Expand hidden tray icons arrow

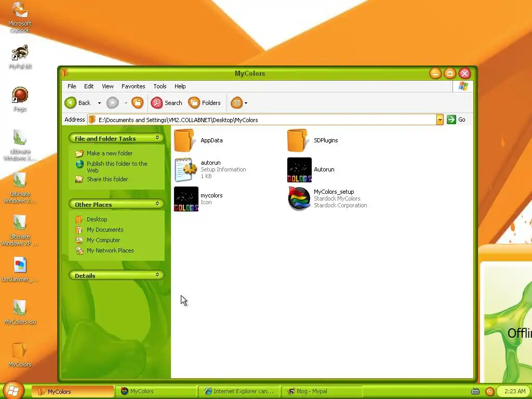(489, 391)
